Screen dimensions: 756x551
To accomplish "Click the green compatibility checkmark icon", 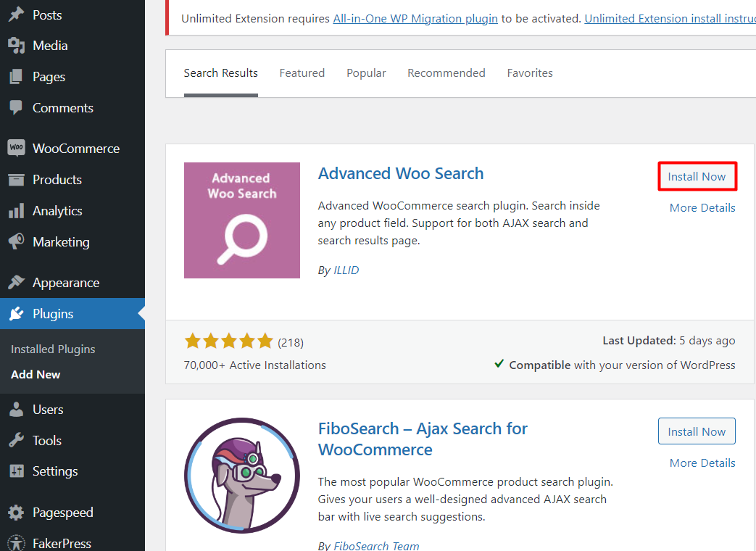I will pyautogui.click(x=499, y=363).
